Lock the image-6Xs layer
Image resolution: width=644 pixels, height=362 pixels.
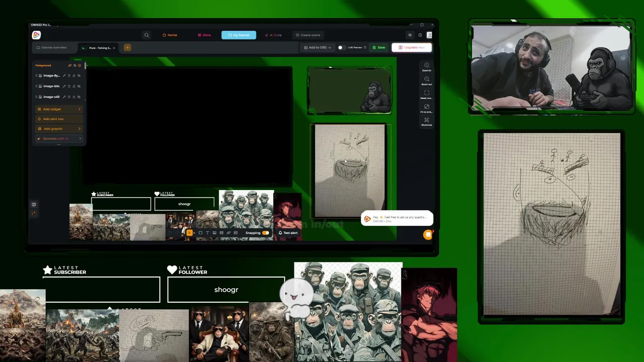74,86
